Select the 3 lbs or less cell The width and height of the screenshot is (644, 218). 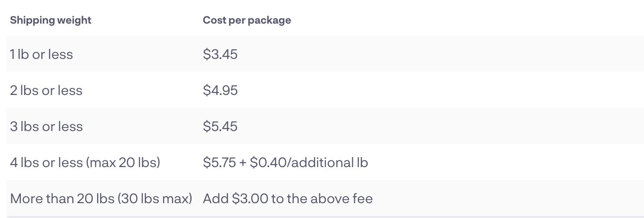coord(46,126)
